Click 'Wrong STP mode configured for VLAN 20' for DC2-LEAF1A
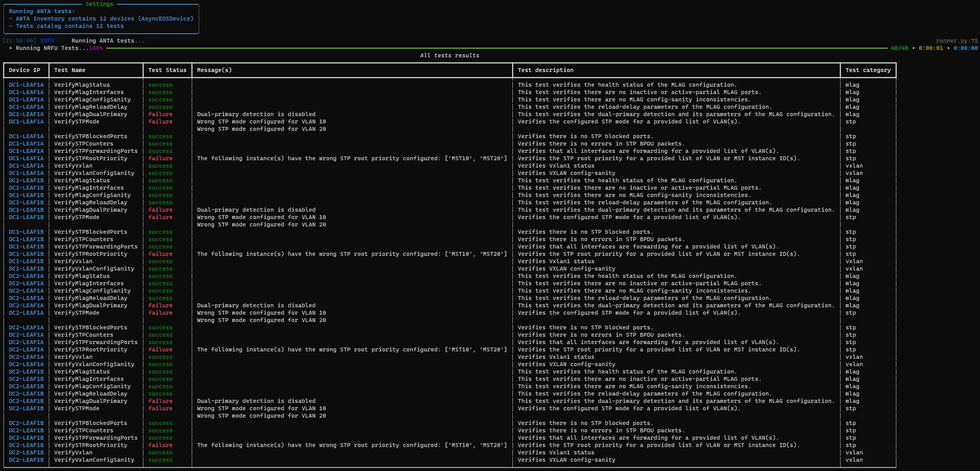 click(261, 320)
